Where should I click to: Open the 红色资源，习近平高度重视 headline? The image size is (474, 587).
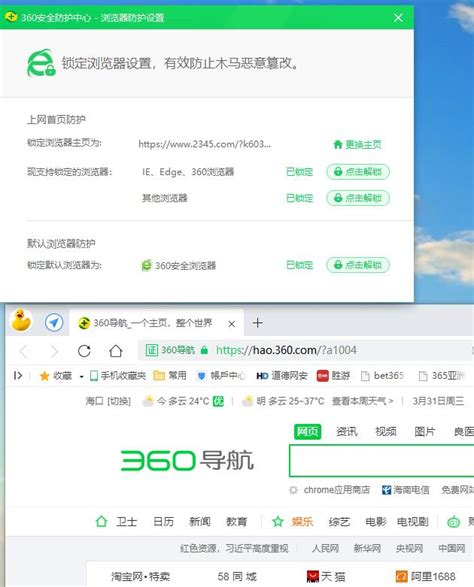tap(234, 548)
